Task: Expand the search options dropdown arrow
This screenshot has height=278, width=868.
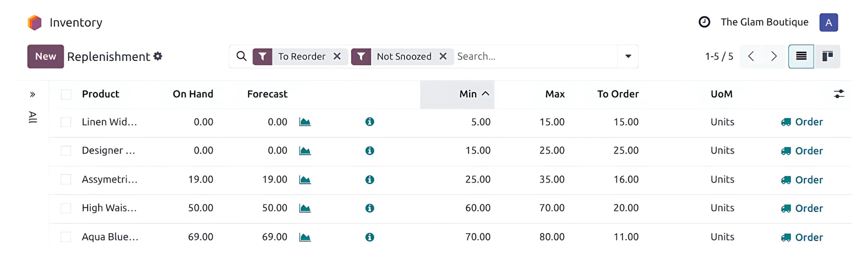Action: pos(628,56)
